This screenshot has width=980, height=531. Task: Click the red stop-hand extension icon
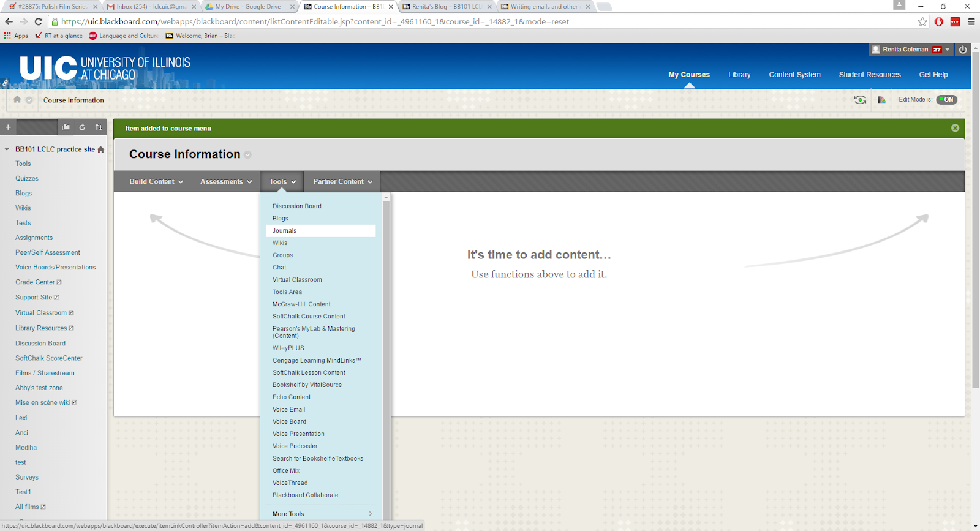(x=939, y=22)
